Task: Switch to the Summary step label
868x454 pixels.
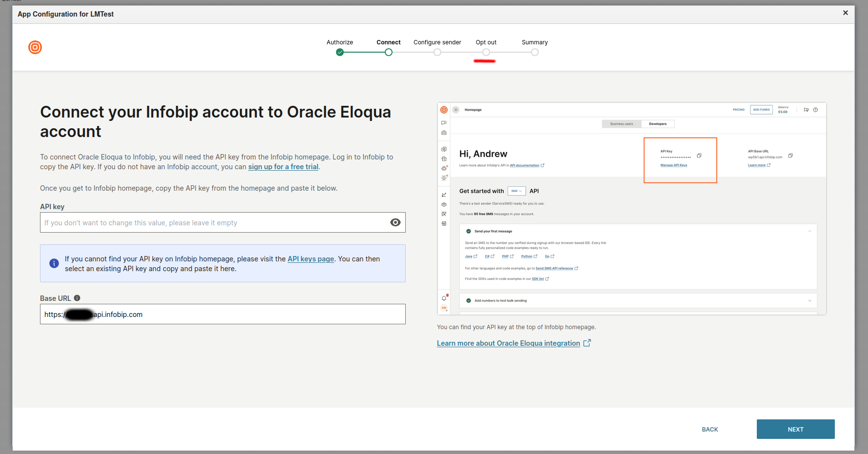Action: click(535, 42)
